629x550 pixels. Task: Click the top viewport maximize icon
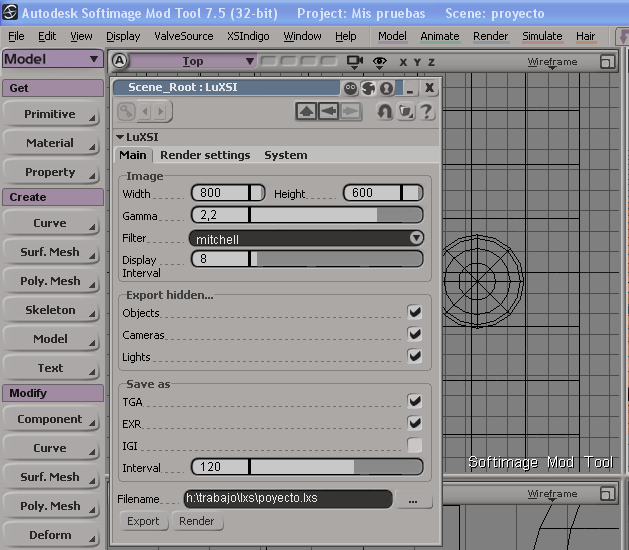click(607, 62)
